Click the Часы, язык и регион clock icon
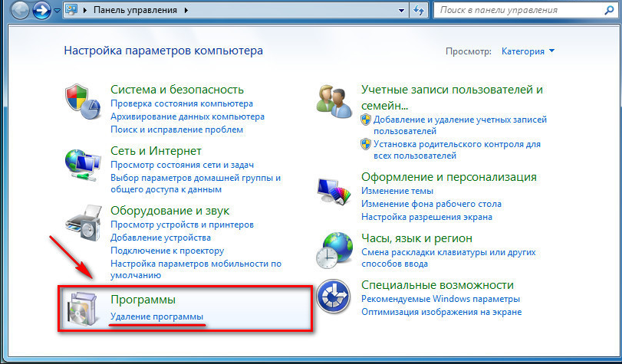The width and height of the screenshot is (622, 364). [x=334, y=250]
